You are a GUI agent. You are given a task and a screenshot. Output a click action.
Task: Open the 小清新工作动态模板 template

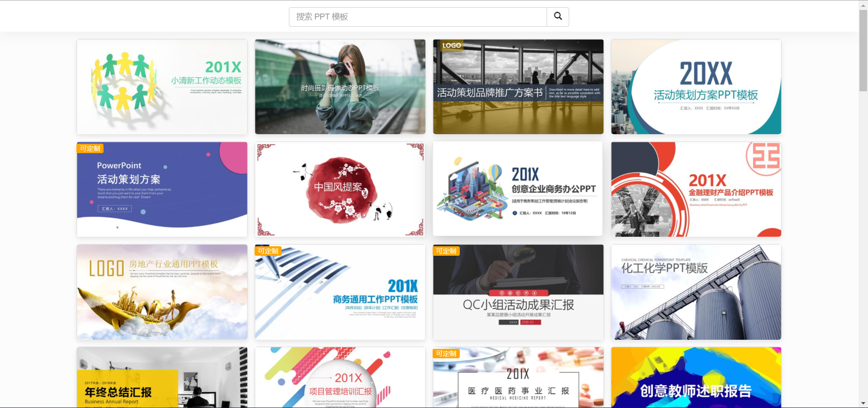pyautogui.click(x=162, y=86)
